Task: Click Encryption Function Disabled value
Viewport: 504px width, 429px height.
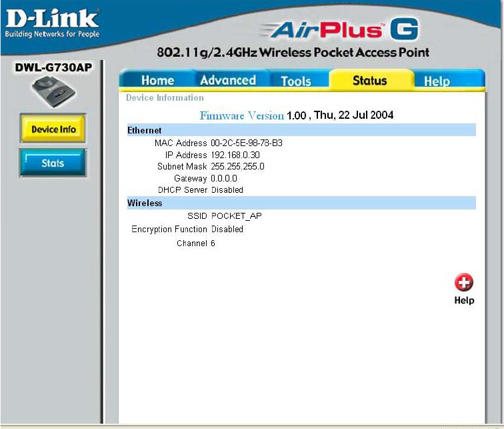Action: click(227, 229)
